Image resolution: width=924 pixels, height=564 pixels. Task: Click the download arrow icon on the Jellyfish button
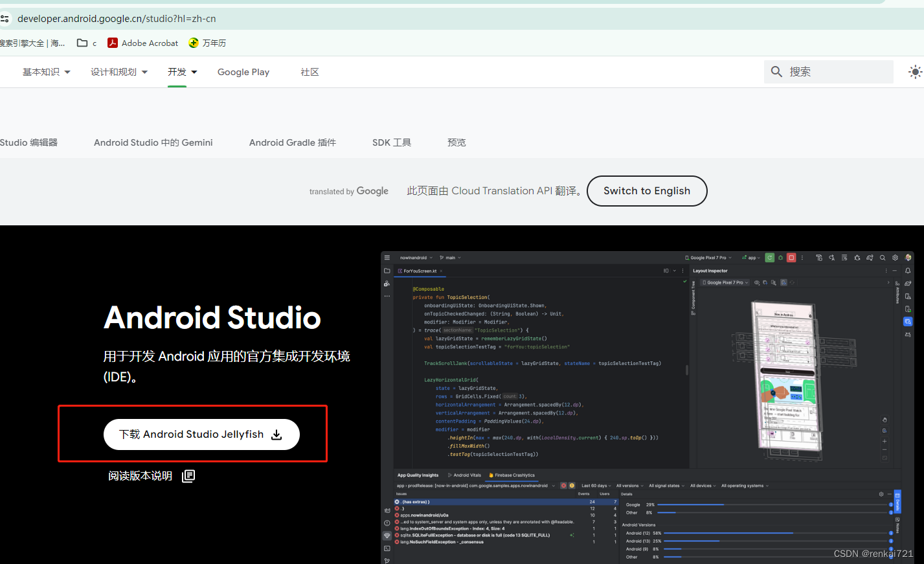[276, 434]
